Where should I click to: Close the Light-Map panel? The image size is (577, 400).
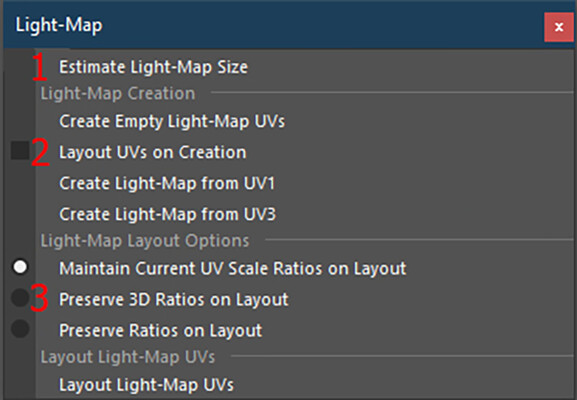(x=559, y=27)
